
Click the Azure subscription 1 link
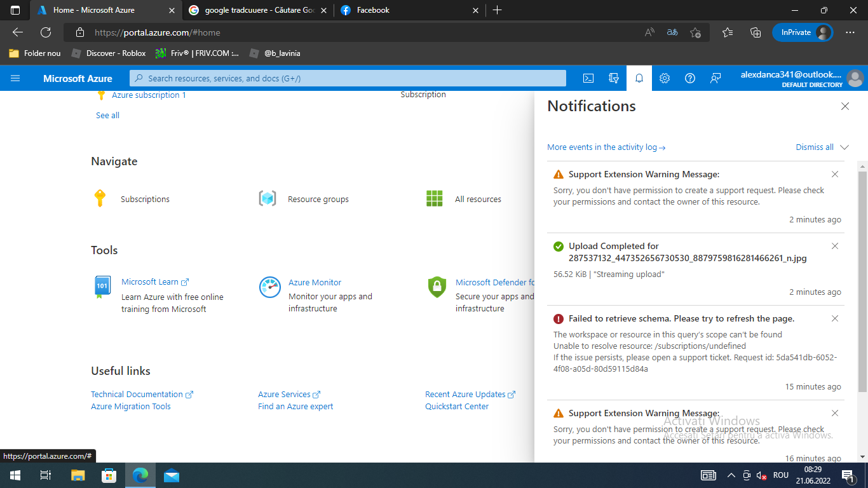[149, 95]
